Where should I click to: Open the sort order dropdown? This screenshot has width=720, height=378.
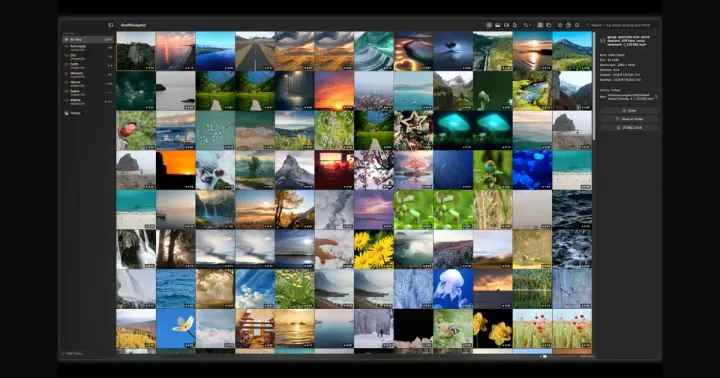pyautogui.click(x=527, y=25)
